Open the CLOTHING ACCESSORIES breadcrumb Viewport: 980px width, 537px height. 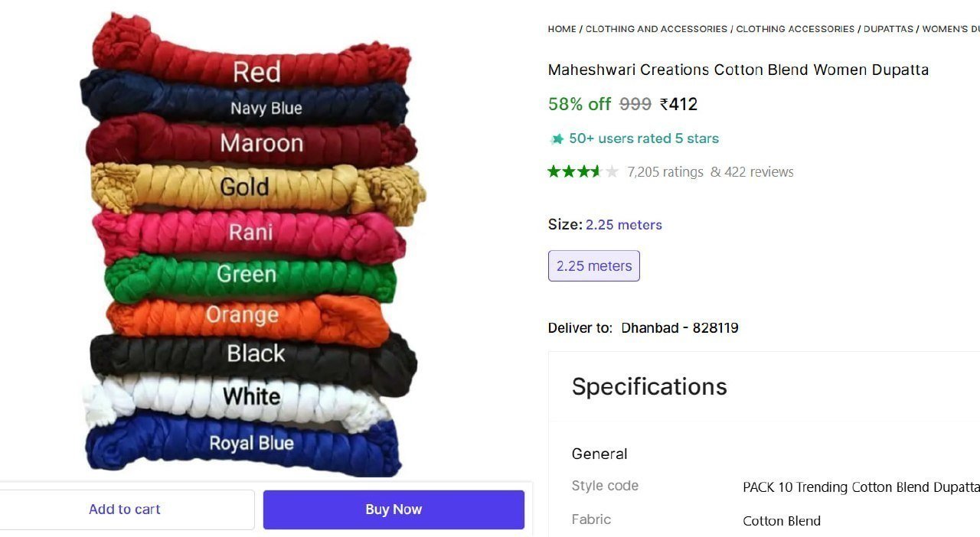(x=795, y=29)
